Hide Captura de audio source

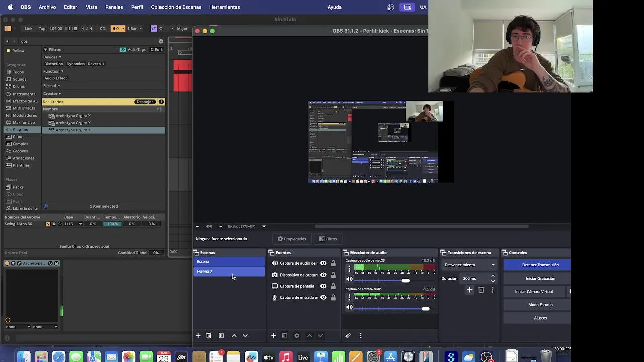(x=324, y=263)
